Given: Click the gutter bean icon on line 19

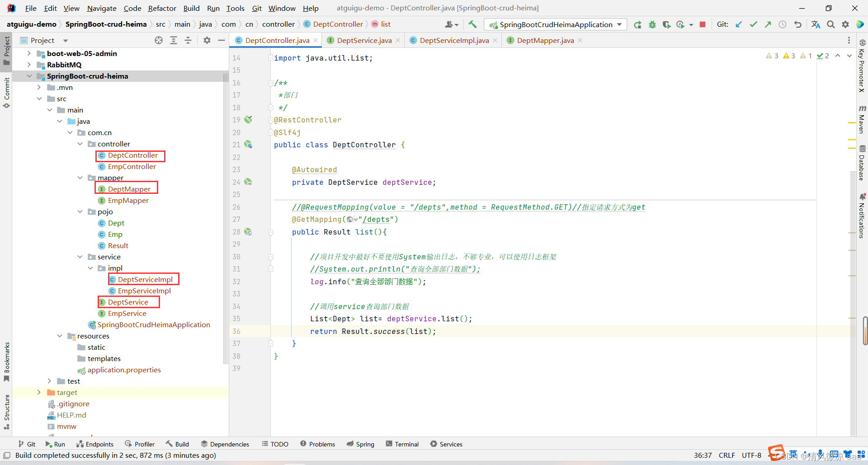Looking at the screenshot, I should (248, 120).
